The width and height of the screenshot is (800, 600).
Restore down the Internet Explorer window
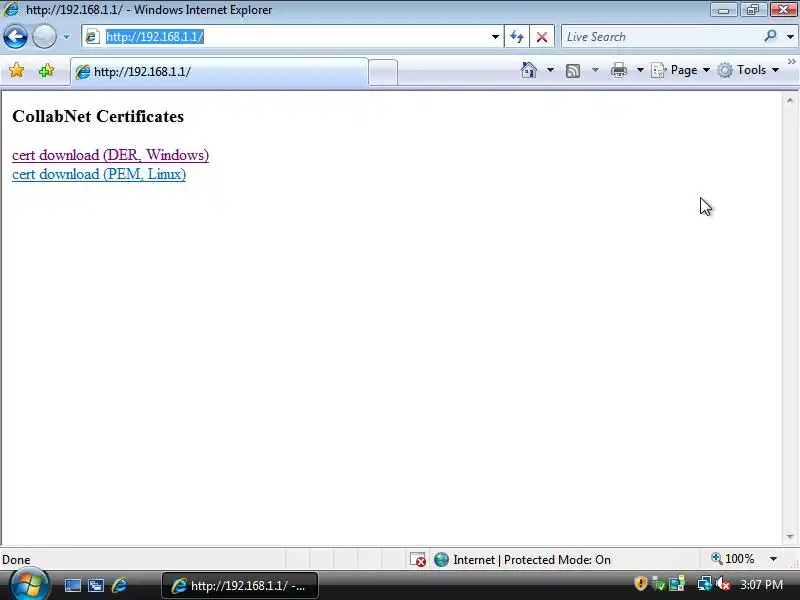(x=753, y=10)
